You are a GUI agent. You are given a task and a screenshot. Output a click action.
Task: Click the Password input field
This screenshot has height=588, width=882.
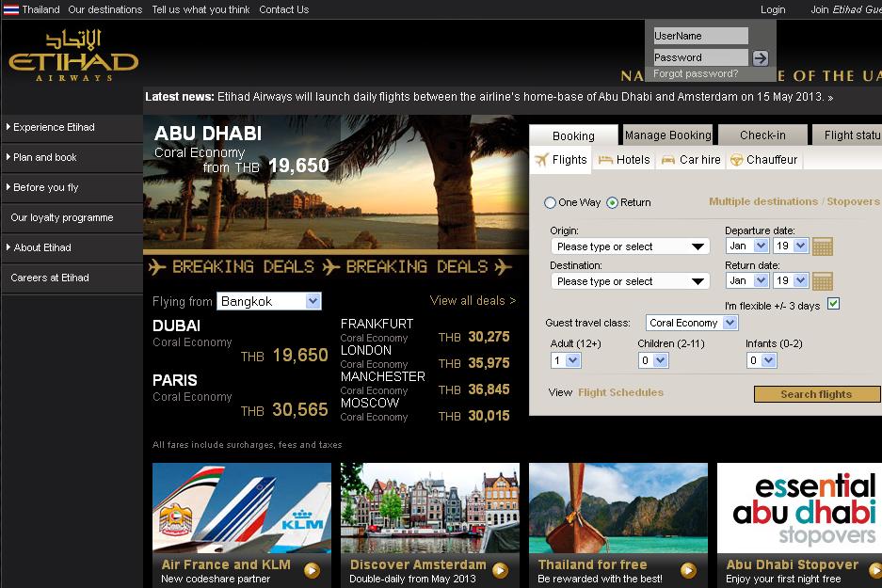[x=700, y=57]
